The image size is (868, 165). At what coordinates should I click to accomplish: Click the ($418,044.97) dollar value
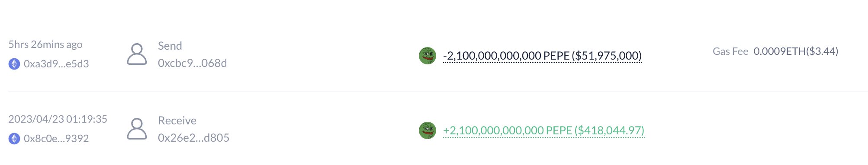click(609, 130)
